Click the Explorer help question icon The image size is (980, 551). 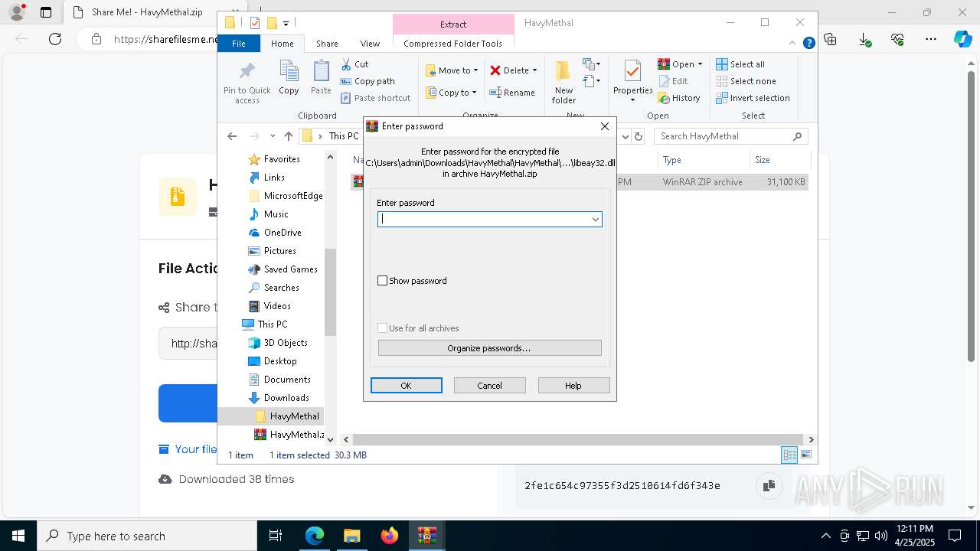pos(808,44)
